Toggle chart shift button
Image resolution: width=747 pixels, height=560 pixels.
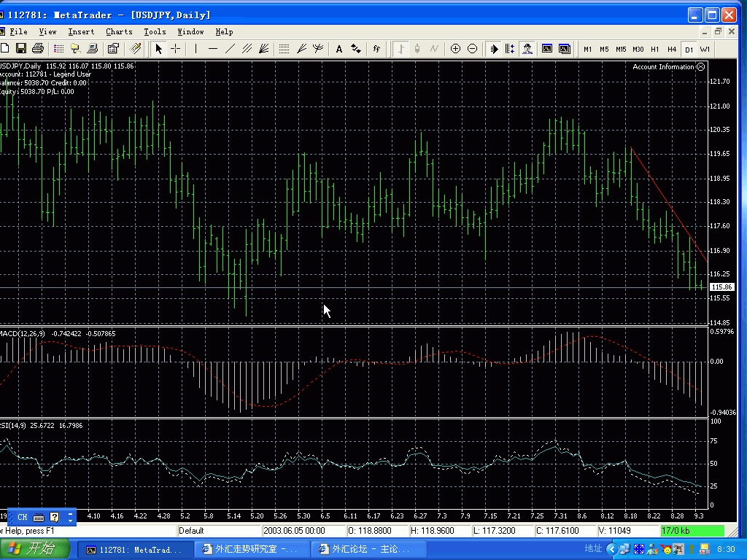pos(510,49)
